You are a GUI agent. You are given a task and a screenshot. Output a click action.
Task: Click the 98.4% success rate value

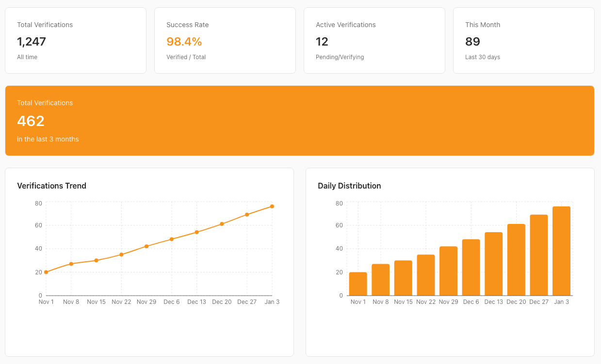click(x=184, y=42)
